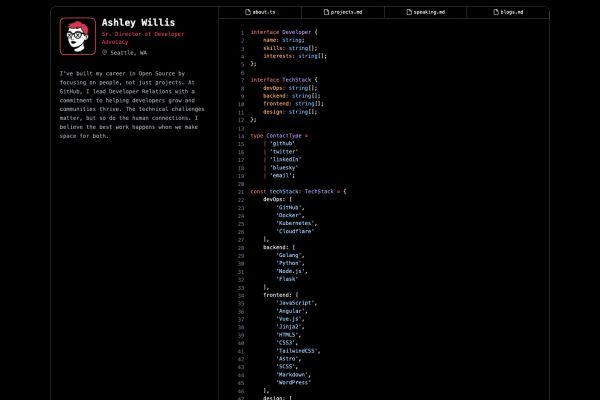Click the 'GitHub' entry in devOps array
The height and width of the screenshot is (400, 600).
(289, 207)
